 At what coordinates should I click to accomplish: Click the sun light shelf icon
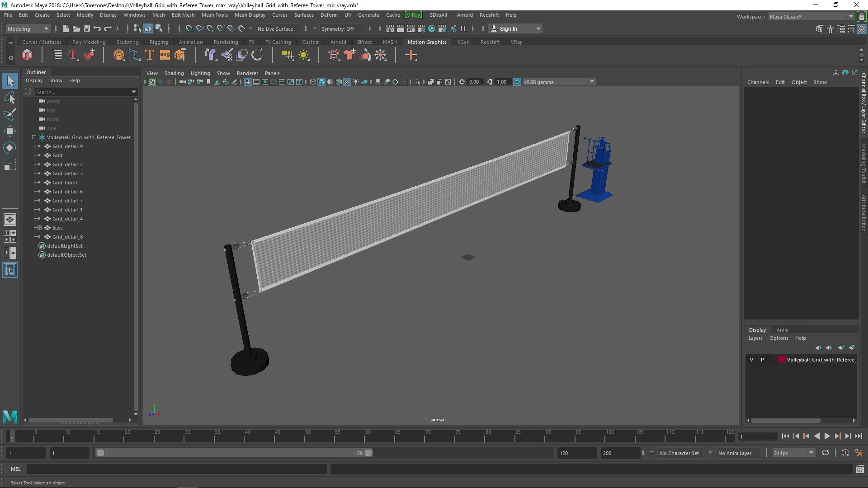tap(304, 55)
